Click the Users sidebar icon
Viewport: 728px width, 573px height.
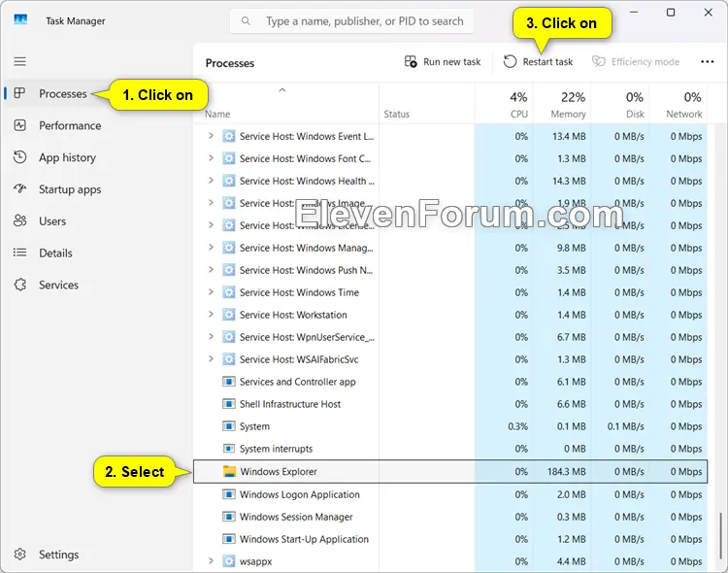pos(20,220)
